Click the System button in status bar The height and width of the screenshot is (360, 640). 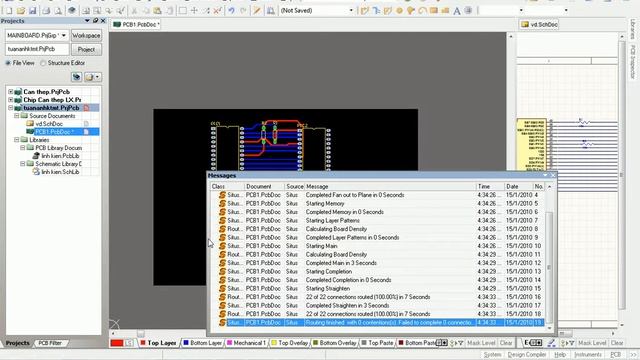(492, 355)
